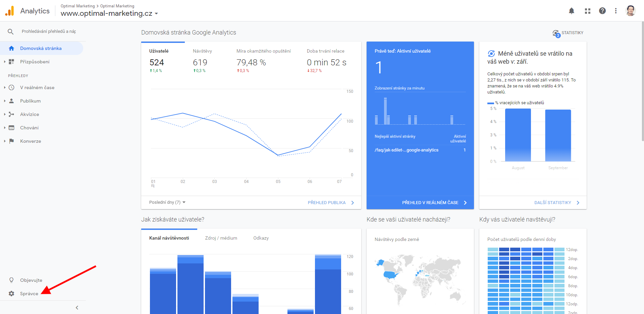Open the Poslední dny (7) date range dropdown
Viewport: 644px width, 314px height.
(x=167, y=202)
